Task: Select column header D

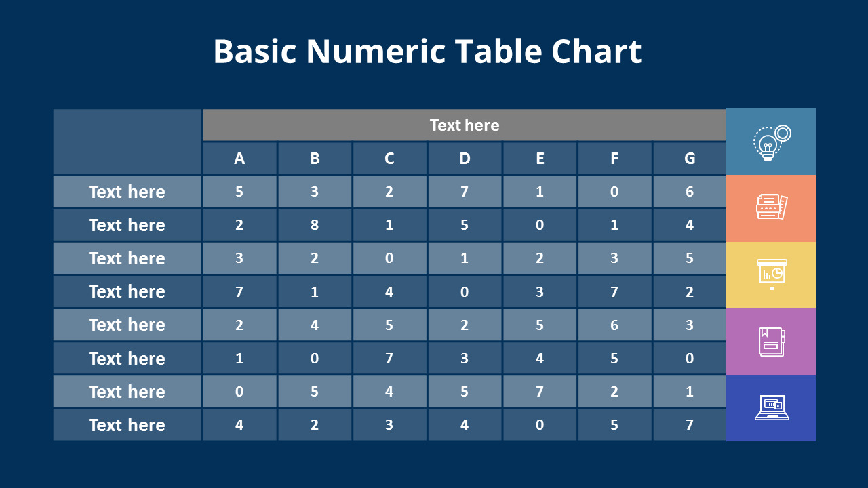Action: point(465,159)
